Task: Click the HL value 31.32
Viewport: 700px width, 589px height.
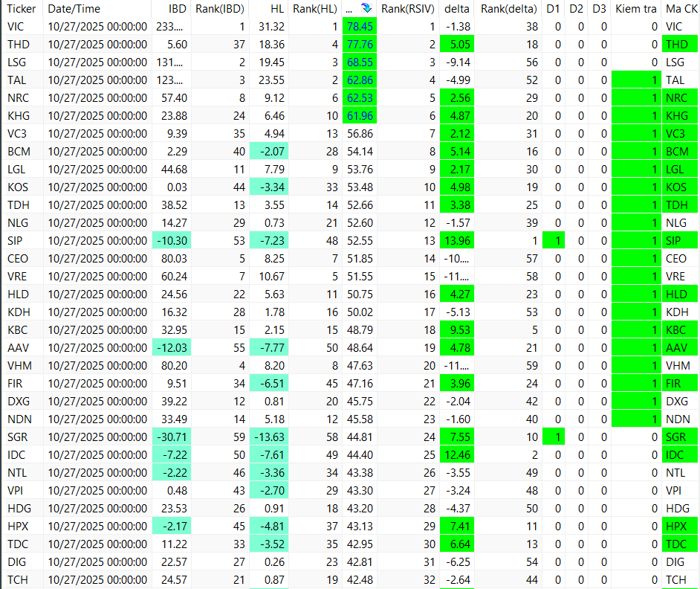Action: coord(271,26)
